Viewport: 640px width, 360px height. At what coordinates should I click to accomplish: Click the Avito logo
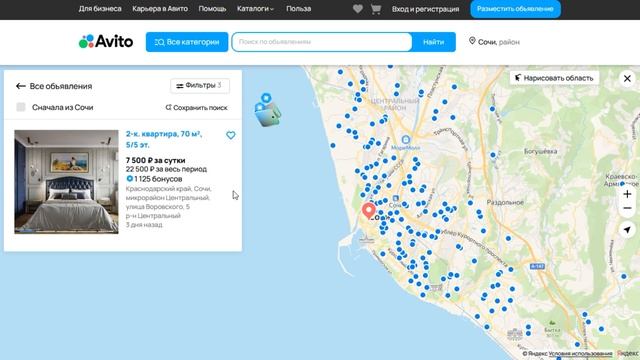(x=106, y=41)
